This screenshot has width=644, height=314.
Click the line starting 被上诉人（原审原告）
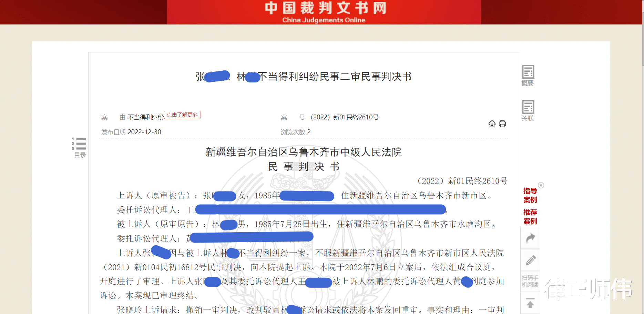307,224
